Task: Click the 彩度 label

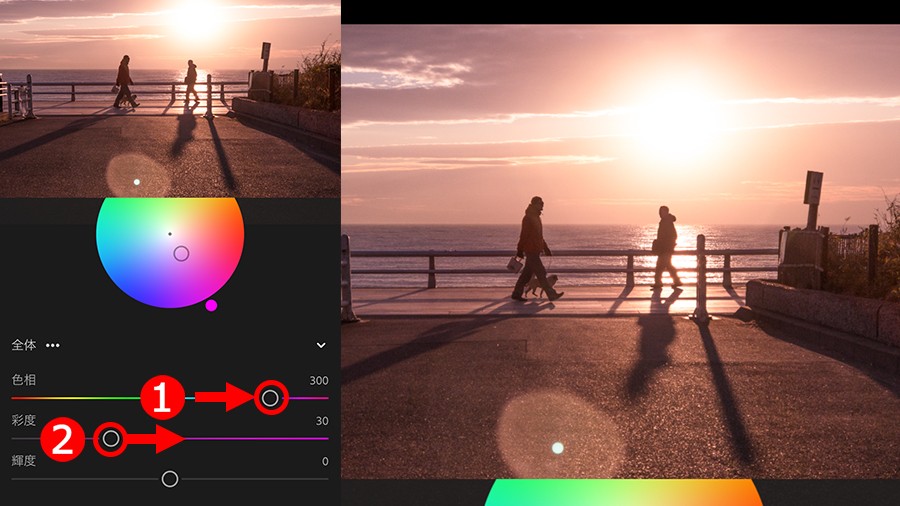Action: click(24, 420)
